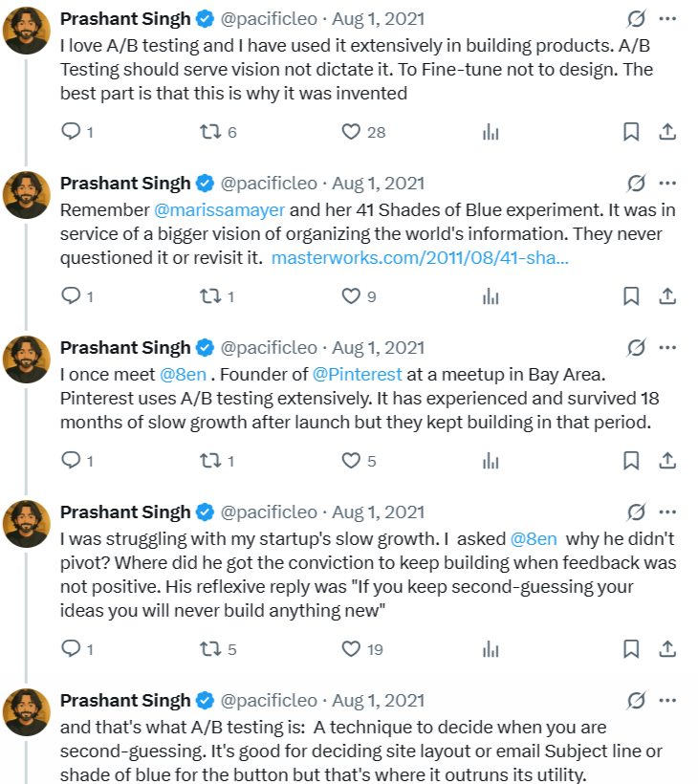This screenshot has height=784, width=698.
Task: Open the @Pinterest mention
Action: (x=357, y=375)
